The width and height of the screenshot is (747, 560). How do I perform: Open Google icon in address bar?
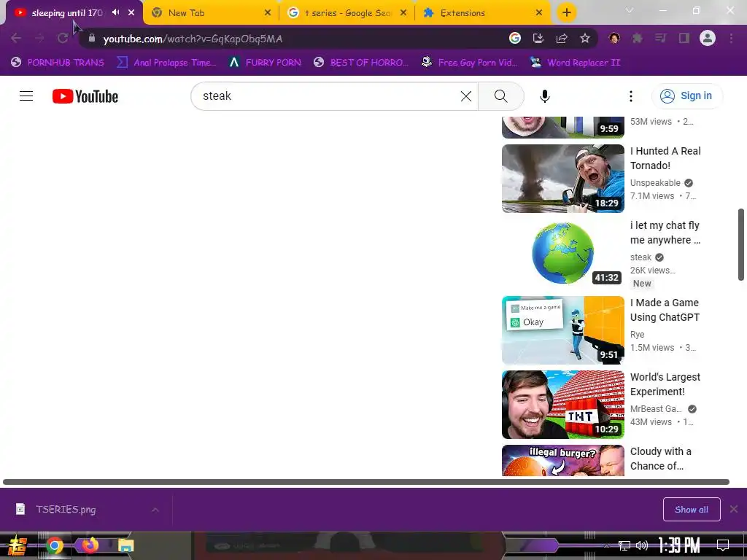click(515, 38)
